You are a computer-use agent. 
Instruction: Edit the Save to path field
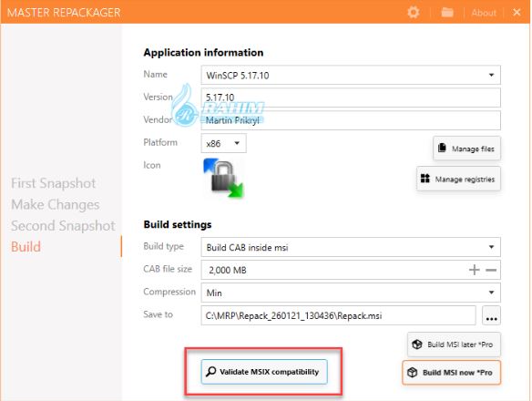pos(338,315)
